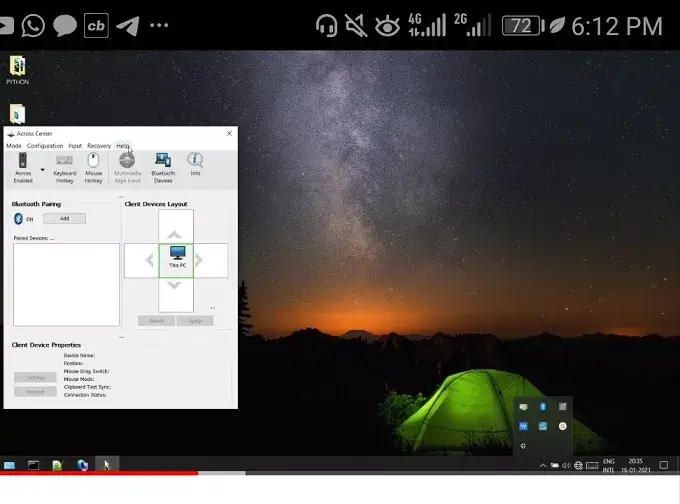
Task: Click the Across Enabled toolbar icon
Action: pyautogui.click(x=23, y=168)
